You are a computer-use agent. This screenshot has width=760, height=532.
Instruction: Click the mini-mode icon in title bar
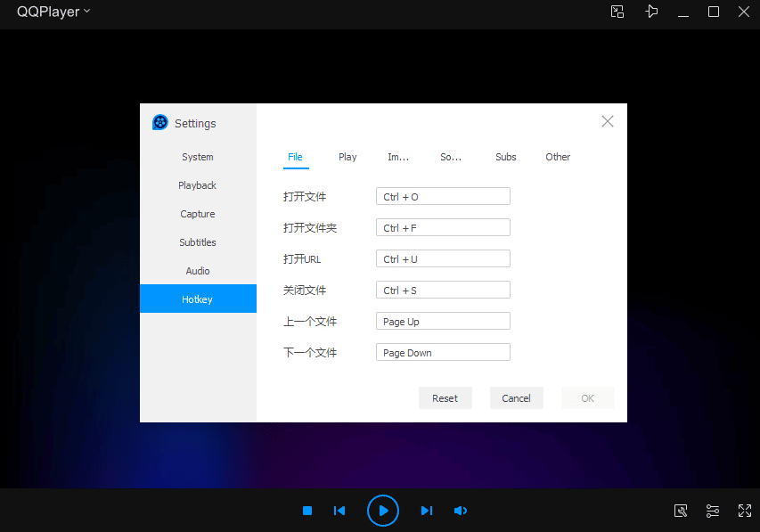click(617, 12)
